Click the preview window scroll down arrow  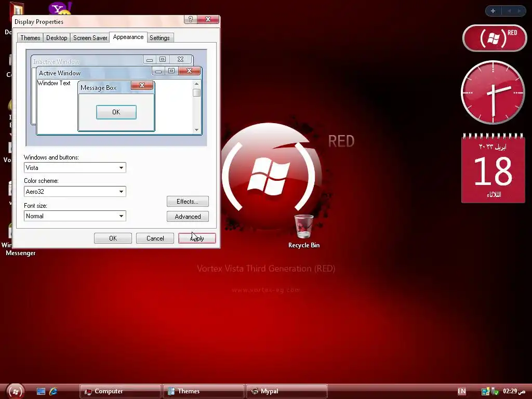pyautogui.click(x=196, y=129)
